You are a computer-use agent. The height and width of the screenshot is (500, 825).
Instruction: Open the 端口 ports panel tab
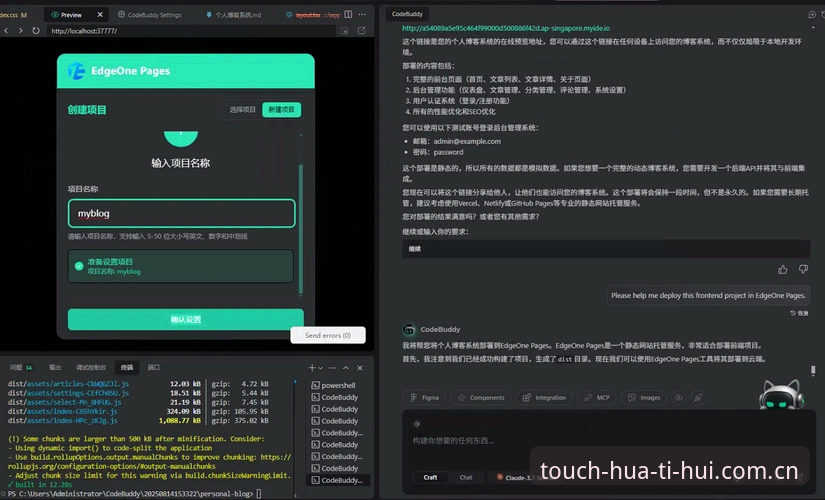tap(154, 367)
